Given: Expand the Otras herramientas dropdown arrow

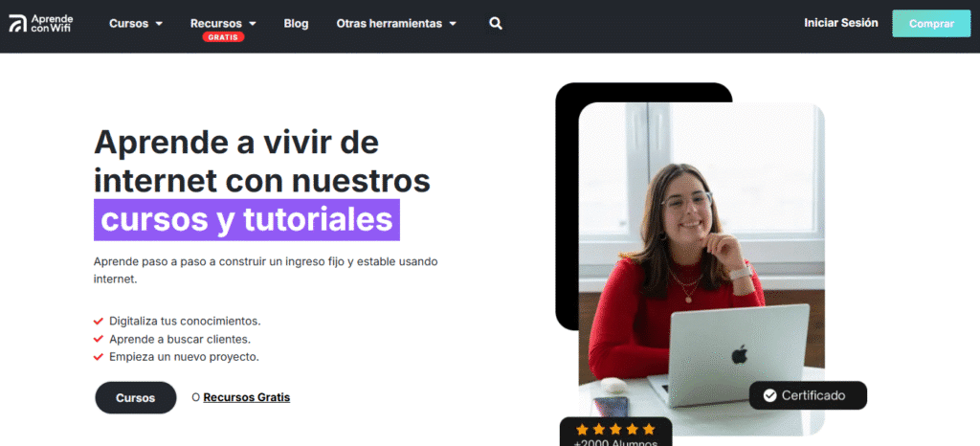Looking at the screenshot, I should pos(453,24).
